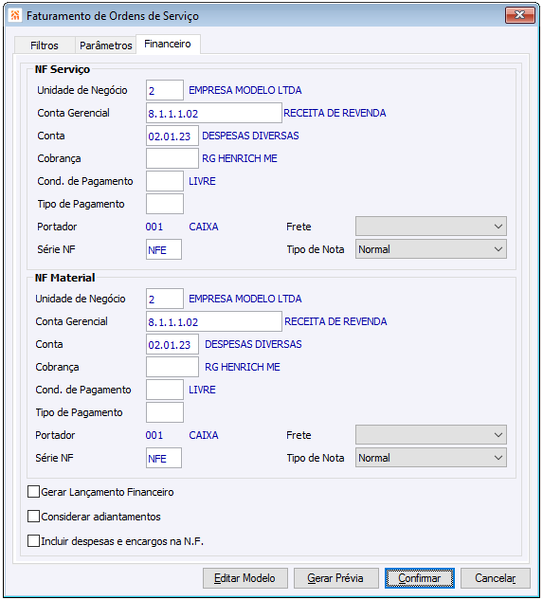Screen dimensions: 543x600
Task: Click the app icon in title bar
Action: point(15,16)
